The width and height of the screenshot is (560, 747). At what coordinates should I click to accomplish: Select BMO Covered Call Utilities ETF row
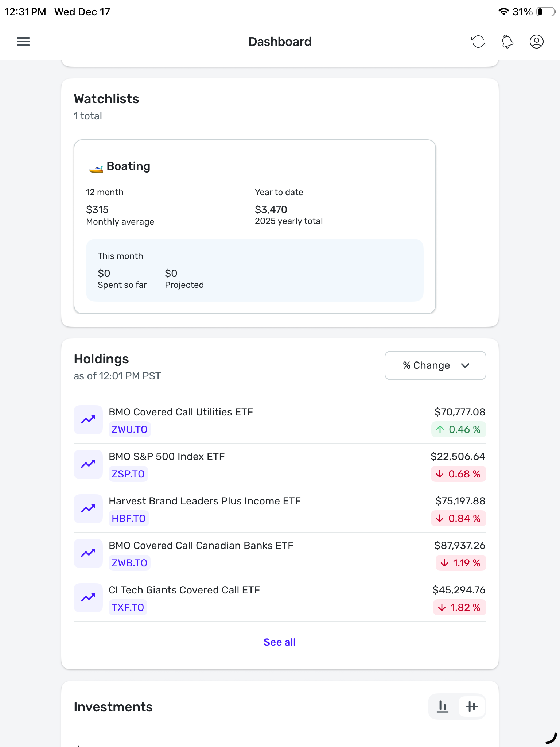(x=181, y=412)
